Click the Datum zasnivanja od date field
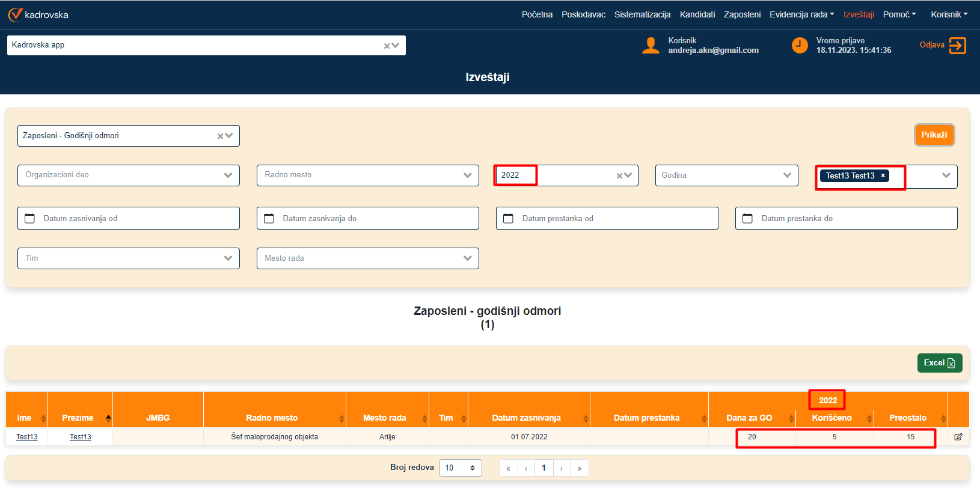Screen dimensions: 980x488 [129, 218]
